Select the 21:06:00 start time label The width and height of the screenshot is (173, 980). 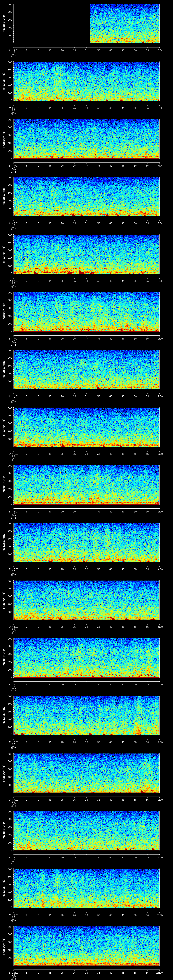[13, 166]
